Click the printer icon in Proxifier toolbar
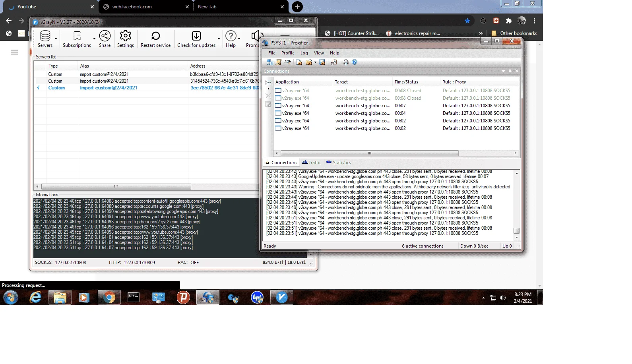 pos(346,62)
